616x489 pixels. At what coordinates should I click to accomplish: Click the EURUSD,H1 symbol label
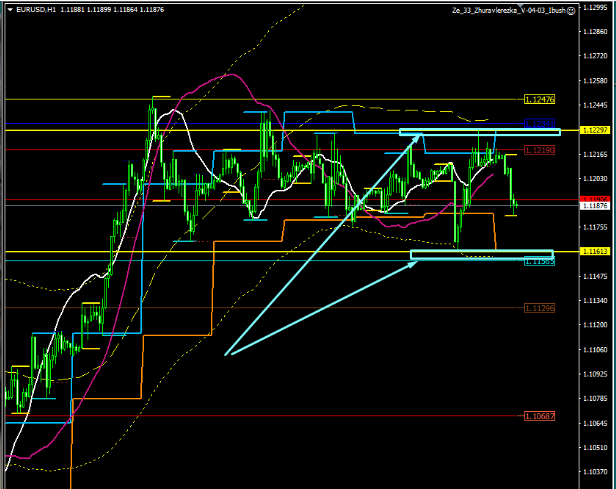33,9
